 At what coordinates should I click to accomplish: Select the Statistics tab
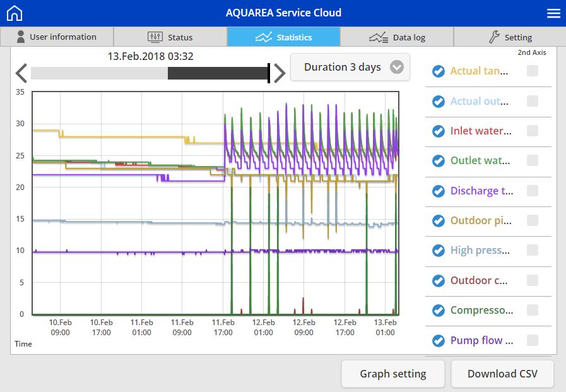pos(283,37)
